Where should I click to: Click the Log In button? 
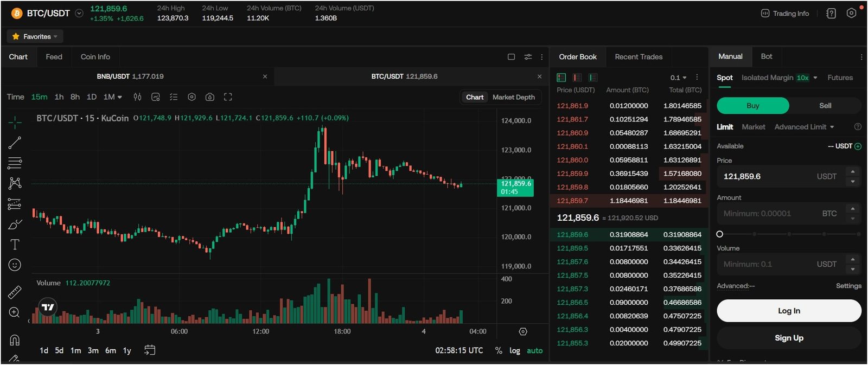click(789, 311)
